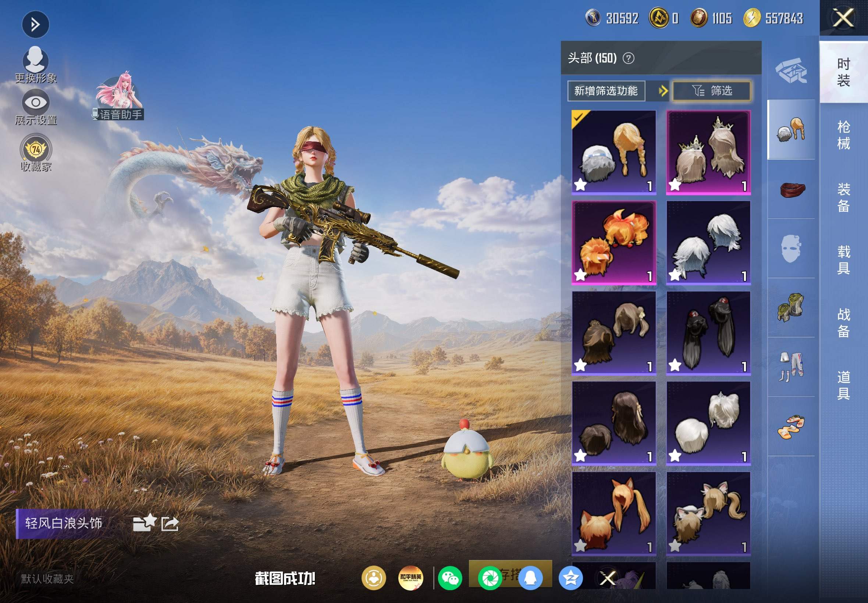This screenshot has height=603, width=868.
Task: Share screenshot to QQ Zone star icon
Action: pyautogui.click(x=570, y=578)
